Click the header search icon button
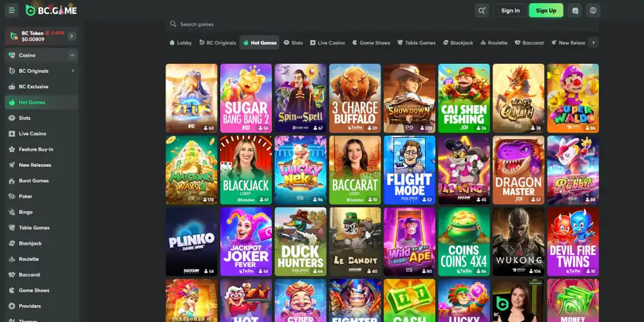The width and height of the screenshot is (644, 322). point(482,10)
